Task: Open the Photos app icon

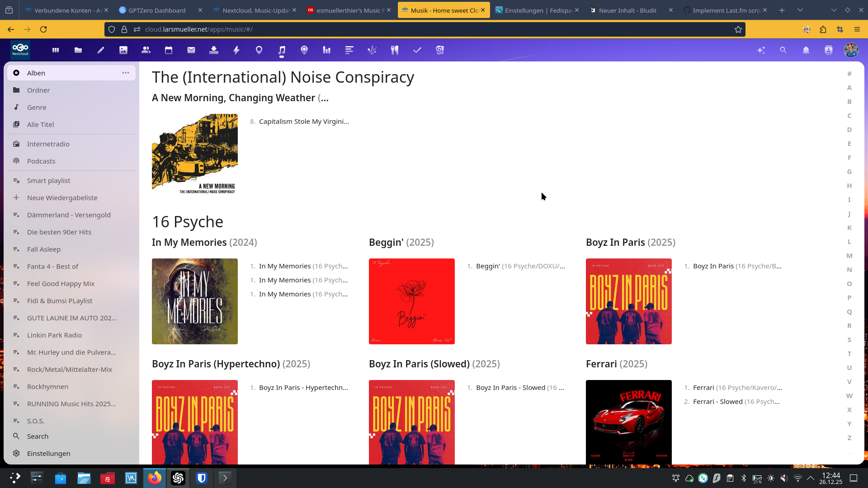Action: click(123, 50)
